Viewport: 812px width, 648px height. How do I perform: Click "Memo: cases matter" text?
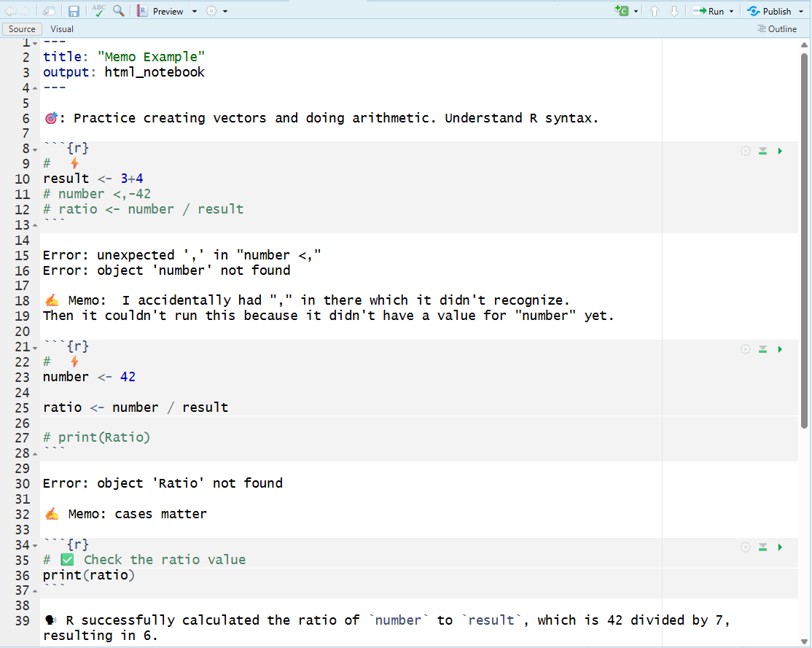(x=137, y=514)
